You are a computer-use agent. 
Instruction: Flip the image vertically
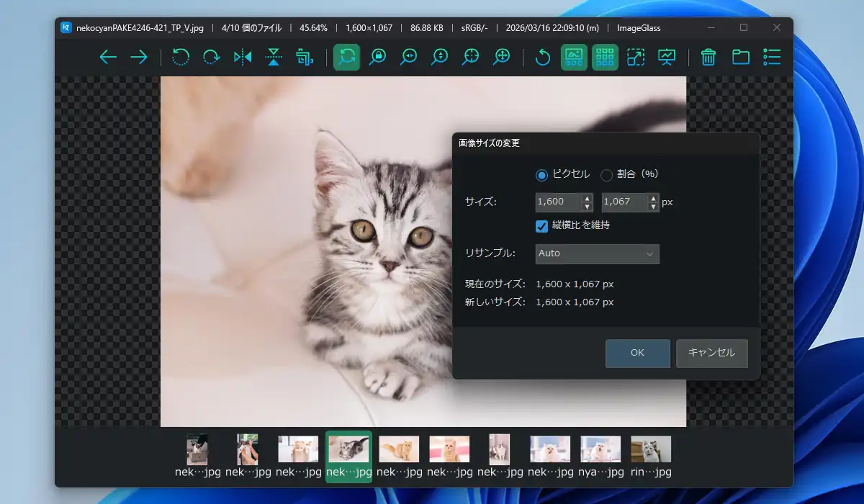point(274,58)
